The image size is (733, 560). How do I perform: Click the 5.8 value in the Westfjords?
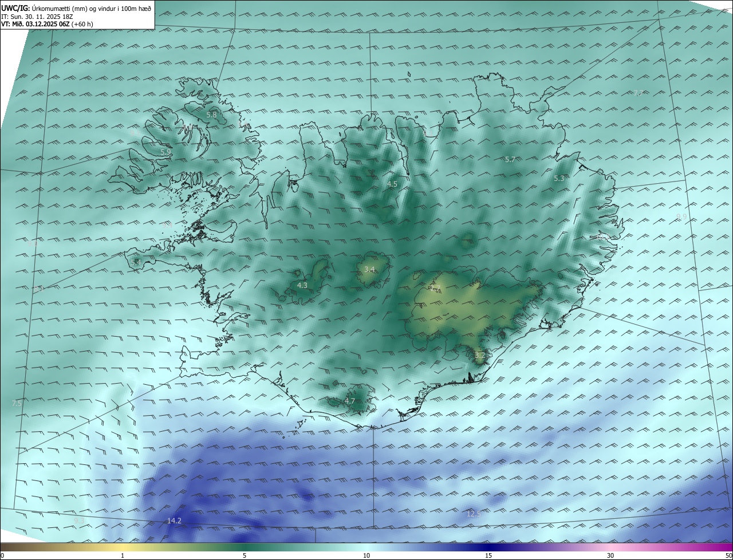tap(211, 115)
